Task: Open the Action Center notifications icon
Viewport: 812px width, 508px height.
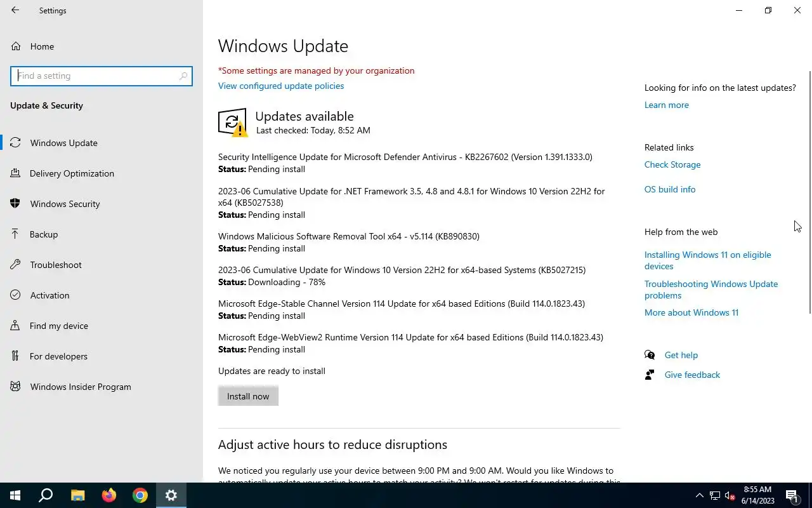Action: click(792, 495)
